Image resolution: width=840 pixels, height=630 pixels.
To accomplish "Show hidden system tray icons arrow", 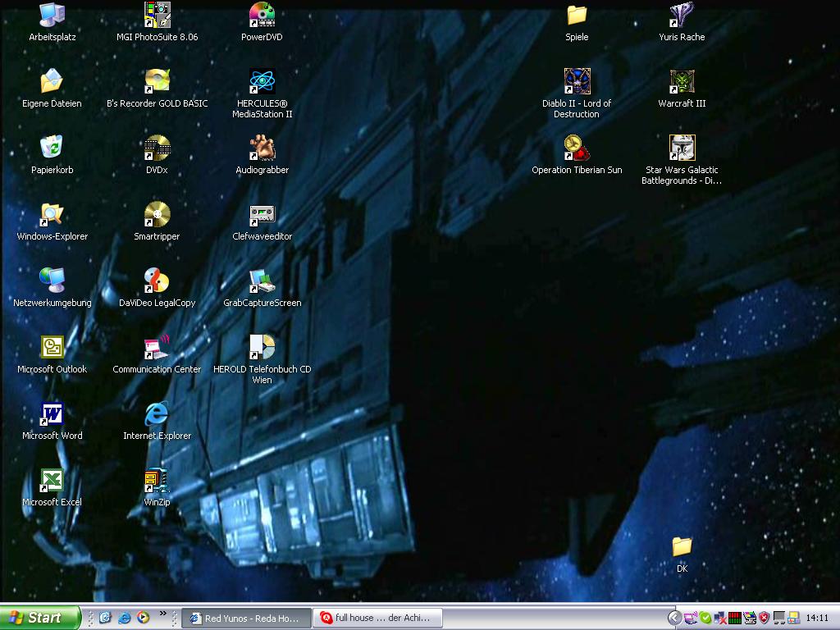I will (674, 618).
